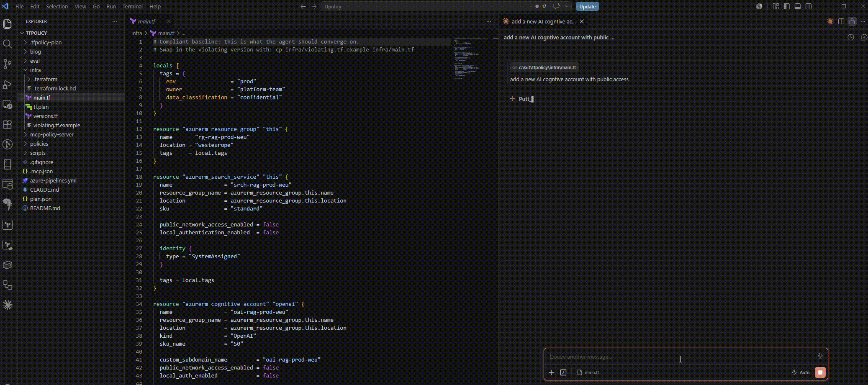This screenshot has width=868, height=385.
Task: Close the main.tf tab
Action: (168, 21)
